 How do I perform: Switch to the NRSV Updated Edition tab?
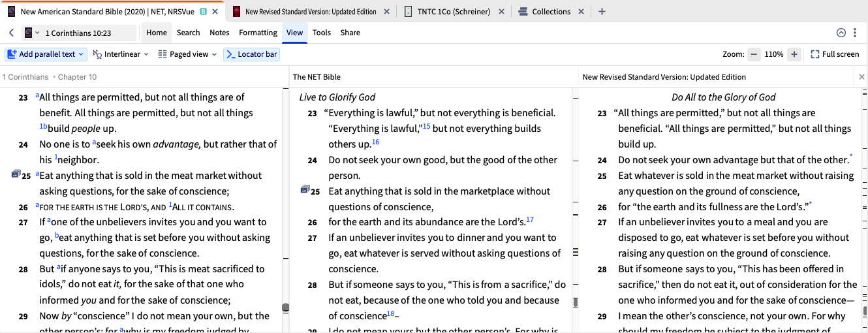310,12
